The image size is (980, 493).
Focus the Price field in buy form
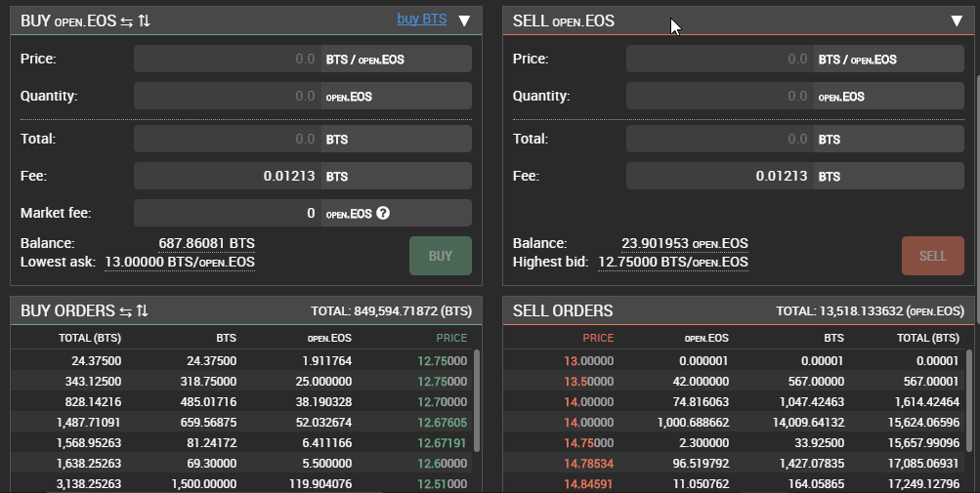[x=228, y=59]
